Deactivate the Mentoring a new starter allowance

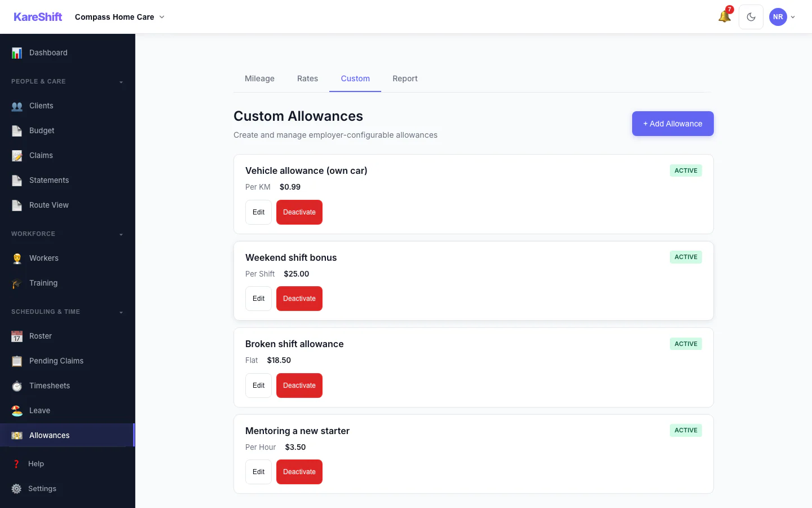pos(299,472)
